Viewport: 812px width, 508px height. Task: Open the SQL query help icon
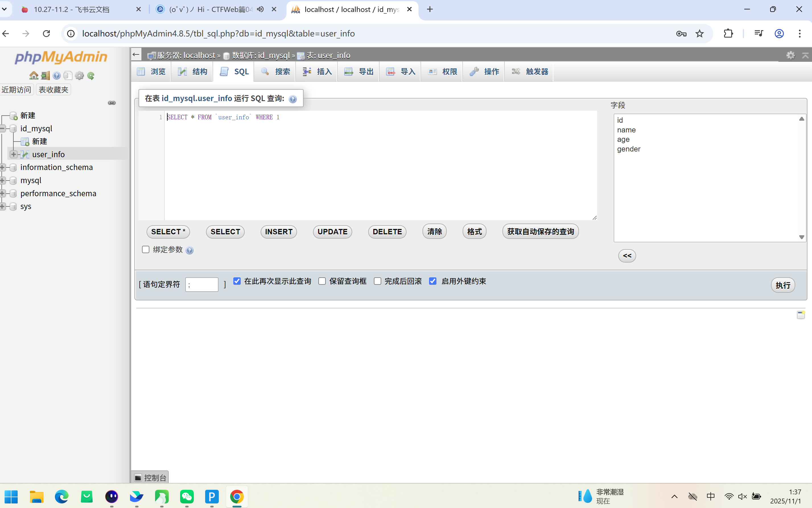(x=293, y=99)
